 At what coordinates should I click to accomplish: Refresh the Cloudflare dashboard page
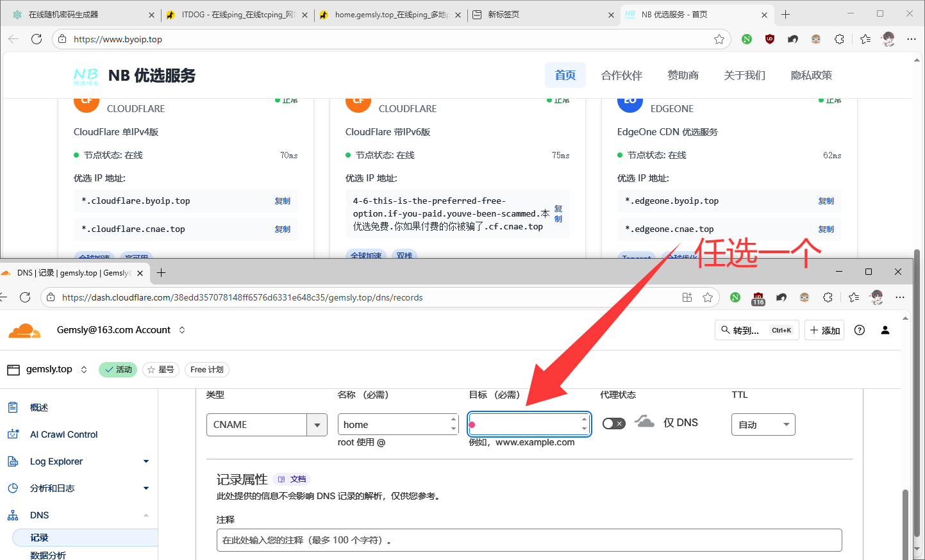25,297
